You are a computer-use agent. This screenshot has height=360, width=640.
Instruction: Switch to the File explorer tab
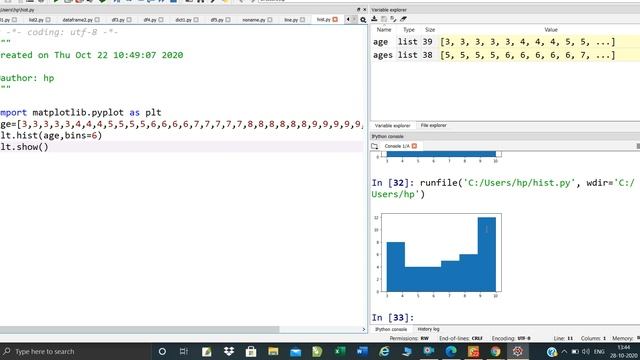pyautogui.click(x=433, y=125)
